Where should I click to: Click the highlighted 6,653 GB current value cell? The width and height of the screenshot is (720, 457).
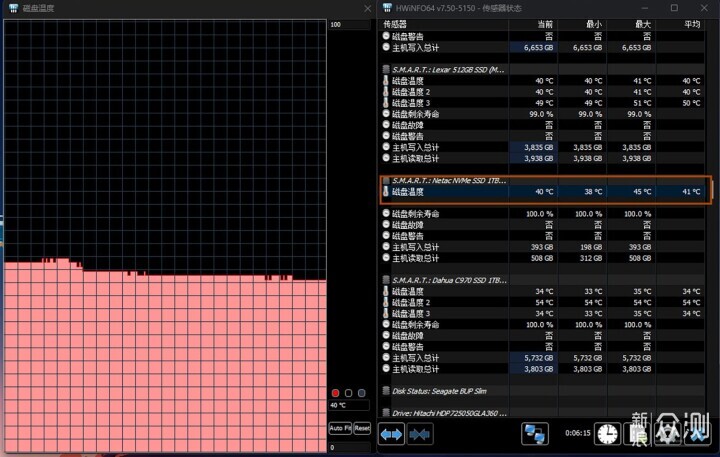point(533,47)
